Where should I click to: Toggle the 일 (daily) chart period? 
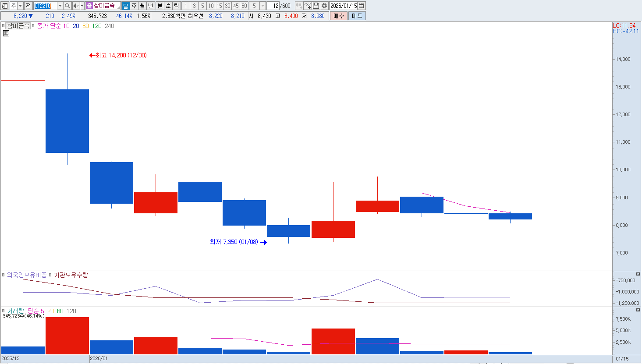(x=125, y=6)
